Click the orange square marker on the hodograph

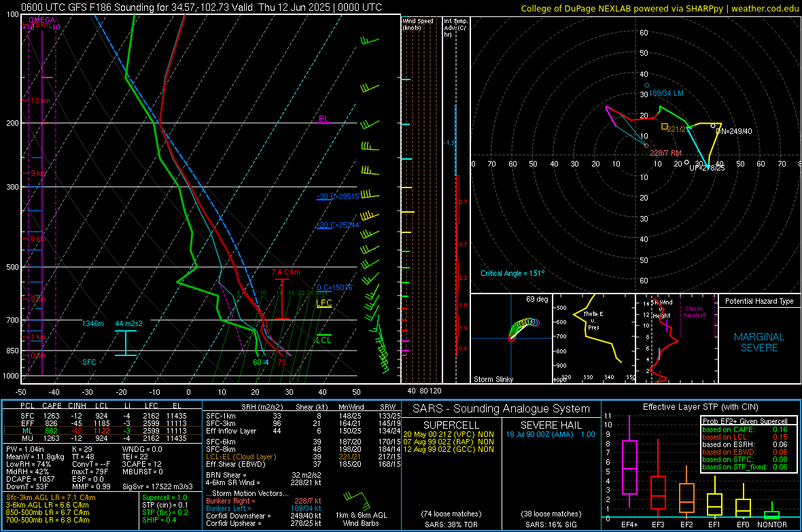click(x=664, y=126)
